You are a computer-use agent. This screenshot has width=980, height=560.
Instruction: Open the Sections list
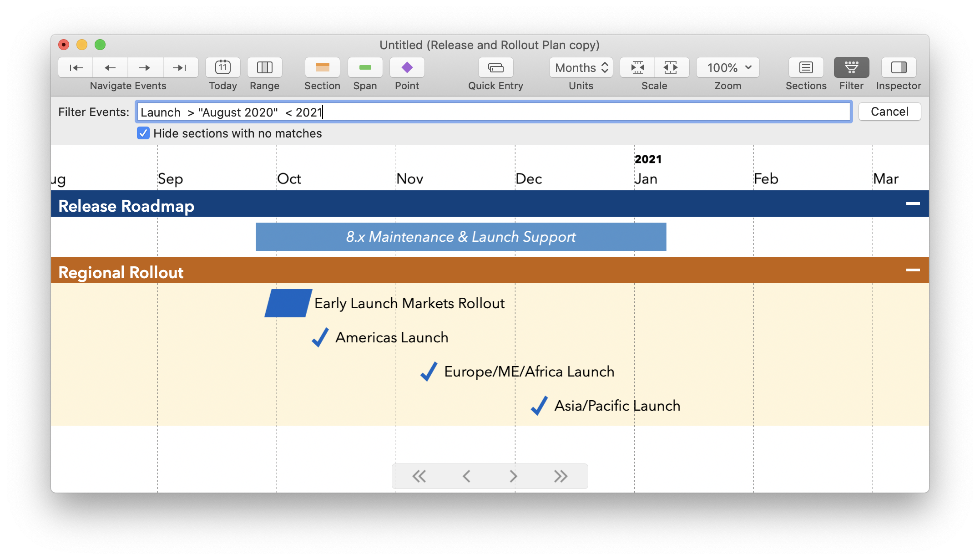click(x=805, y=67)
